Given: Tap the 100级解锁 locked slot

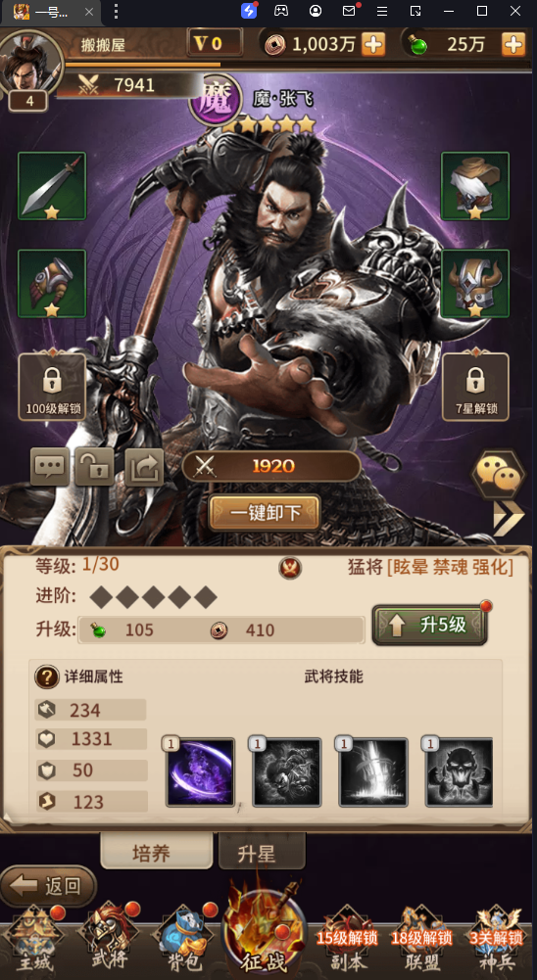Looking at the screenshot, I should click(53, 387).
